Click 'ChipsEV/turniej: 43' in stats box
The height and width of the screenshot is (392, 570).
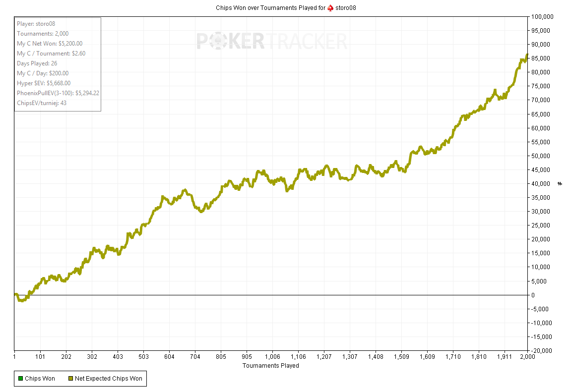(42, 103)
